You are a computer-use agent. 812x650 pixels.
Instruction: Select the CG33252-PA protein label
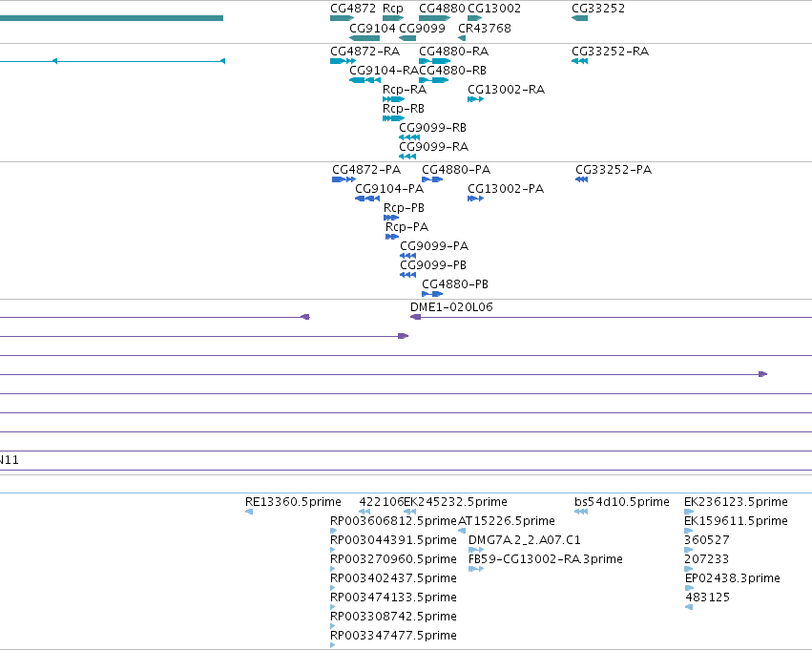614,170
